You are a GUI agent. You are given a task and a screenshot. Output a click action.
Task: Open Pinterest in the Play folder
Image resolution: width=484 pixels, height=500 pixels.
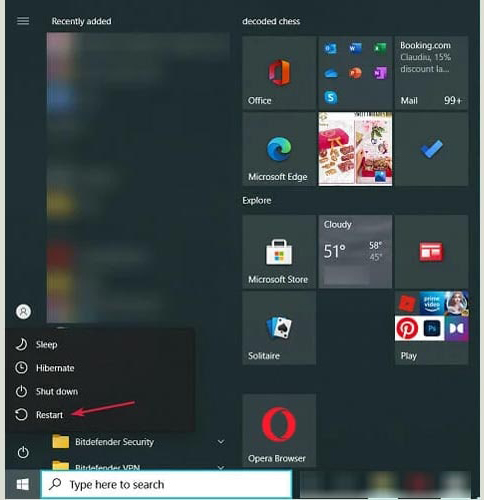point(407,328)
